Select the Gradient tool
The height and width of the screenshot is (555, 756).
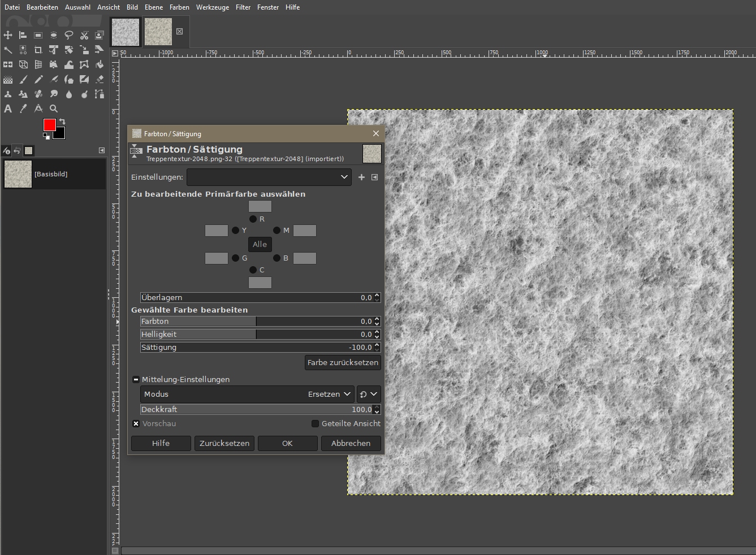pyautogui.click(x=8, y=79)
